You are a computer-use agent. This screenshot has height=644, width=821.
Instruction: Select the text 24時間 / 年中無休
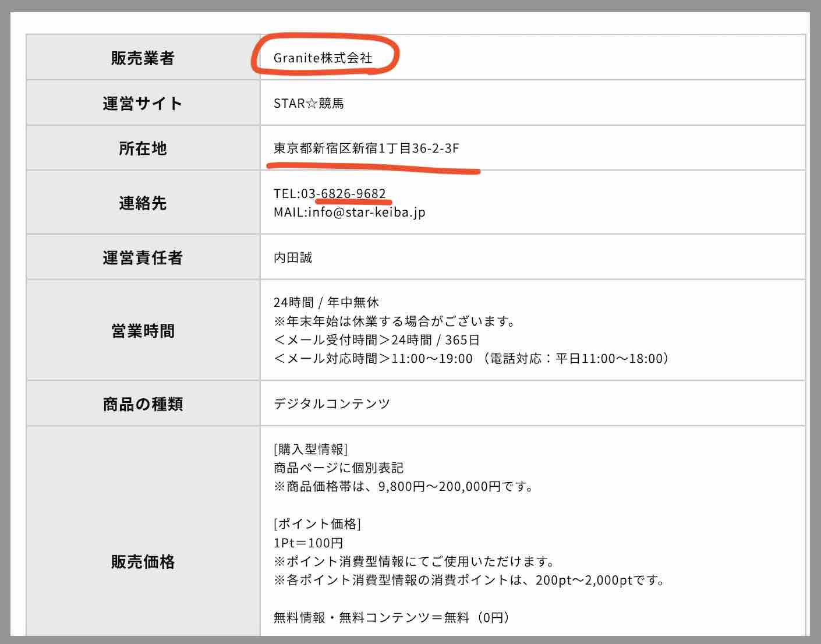tap(326, 302)
